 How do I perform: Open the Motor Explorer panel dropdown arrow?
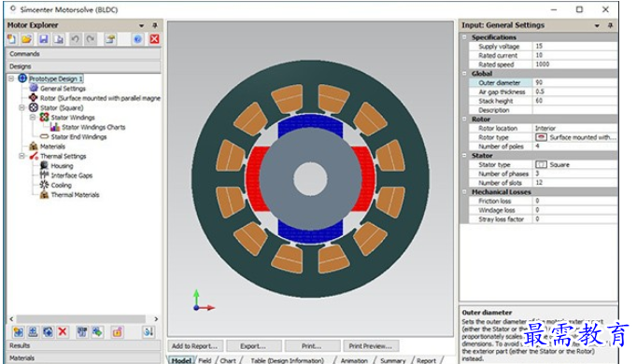[141, 25]
